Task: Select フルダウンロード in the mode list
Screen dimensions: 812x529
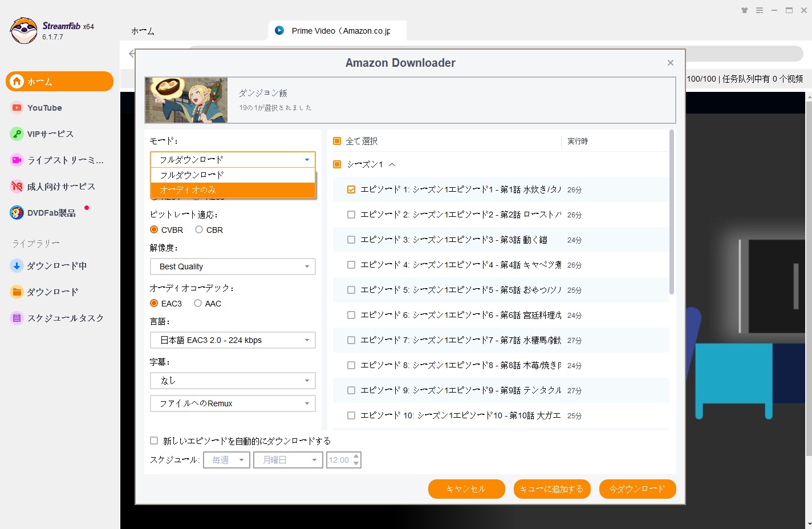Action: (x=233, y=175)
